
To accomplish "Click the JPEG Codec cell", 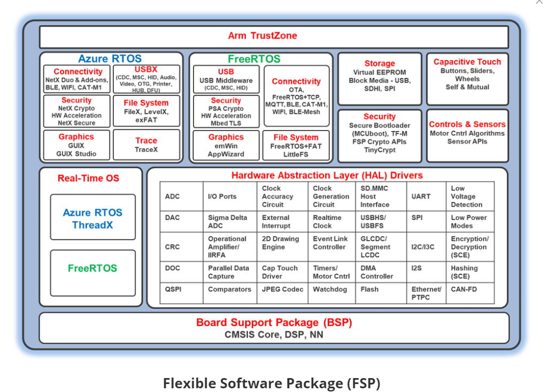I will pos(283,293).
